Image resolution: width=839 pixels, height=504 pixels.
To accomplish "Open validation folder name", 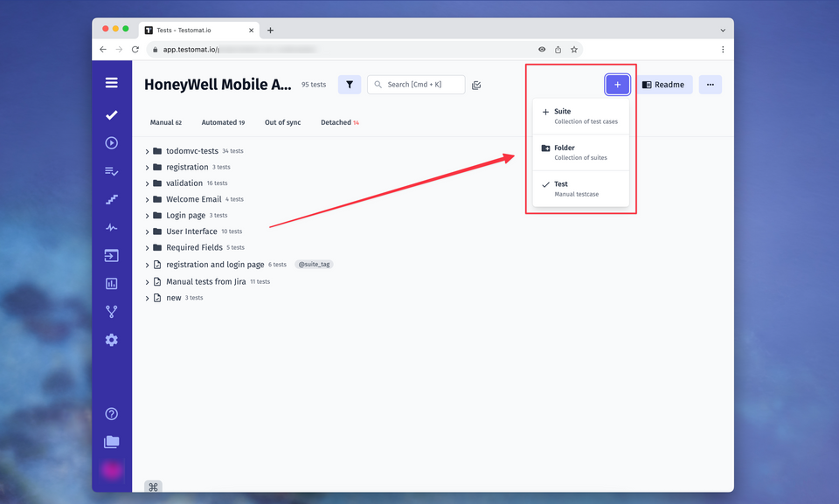I will pos(184,183).
